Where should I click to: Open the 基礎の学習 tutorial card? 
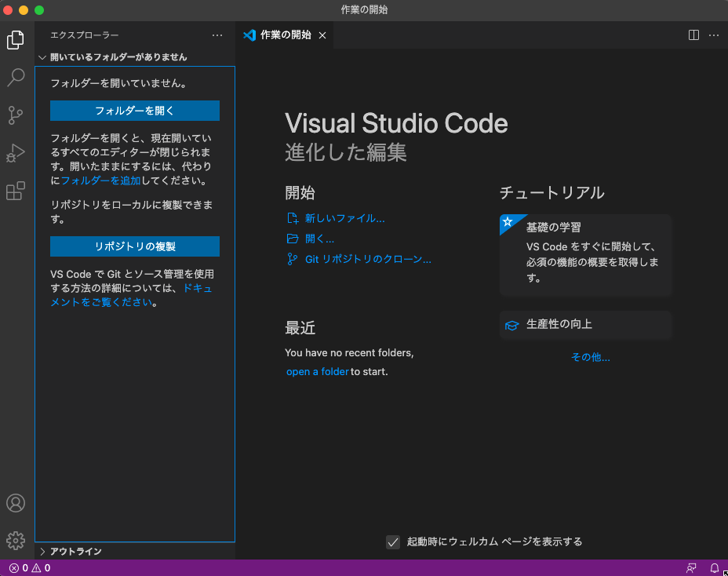(x=585, y=255)
